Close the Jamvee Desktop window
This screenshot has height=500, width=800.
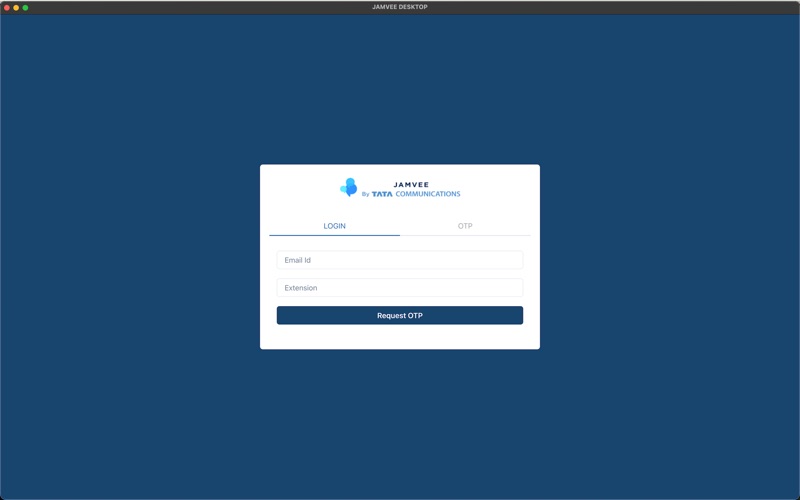(7, 8)
